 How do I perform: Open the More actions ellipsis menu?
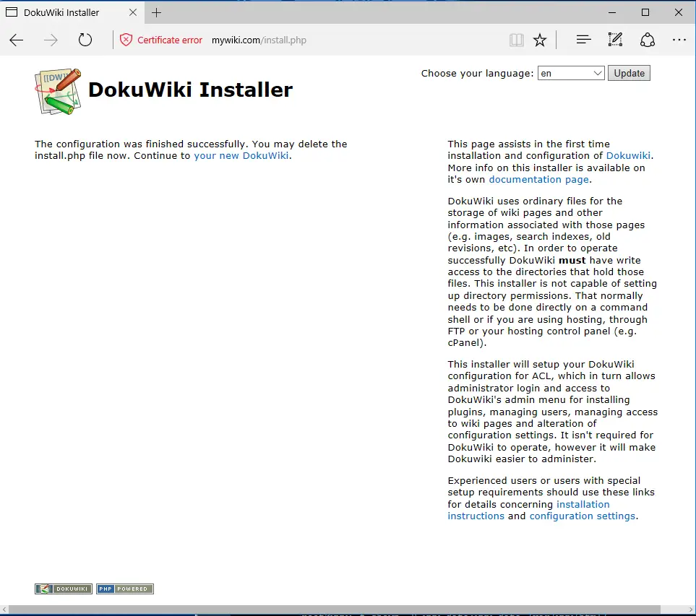[679, 40]
